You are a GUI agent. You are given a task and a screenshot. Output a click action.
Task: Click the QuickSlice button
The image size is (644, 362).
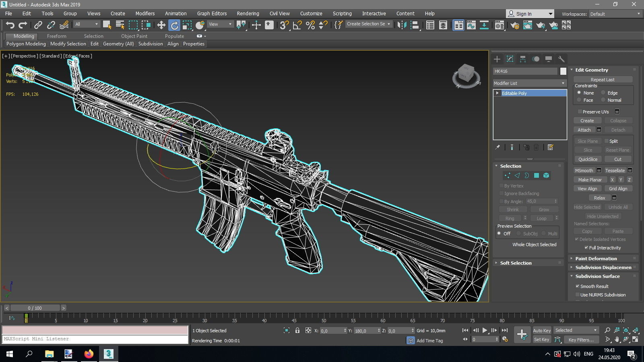588,159
